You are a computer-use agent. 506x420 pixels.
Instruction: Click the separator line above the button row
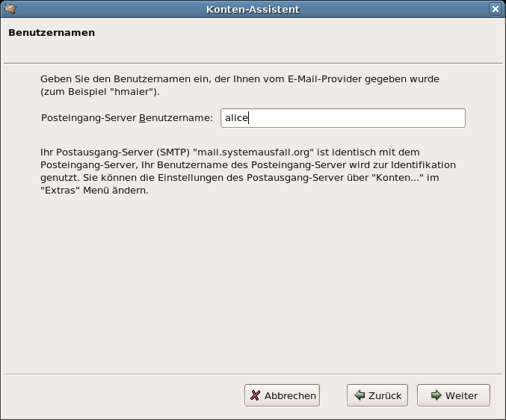point(253,374)
